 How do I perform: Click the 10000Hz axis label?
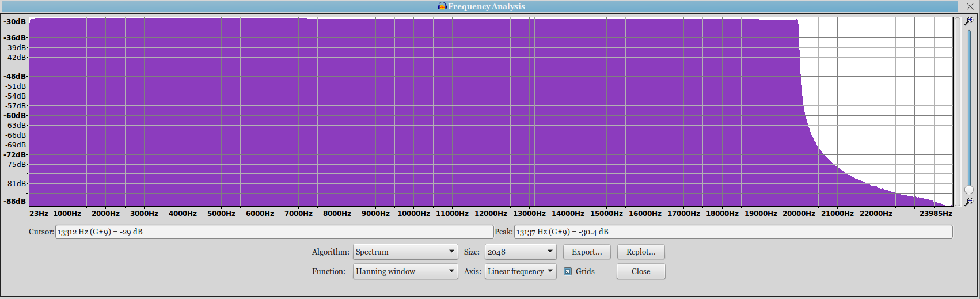coord(413,213)
